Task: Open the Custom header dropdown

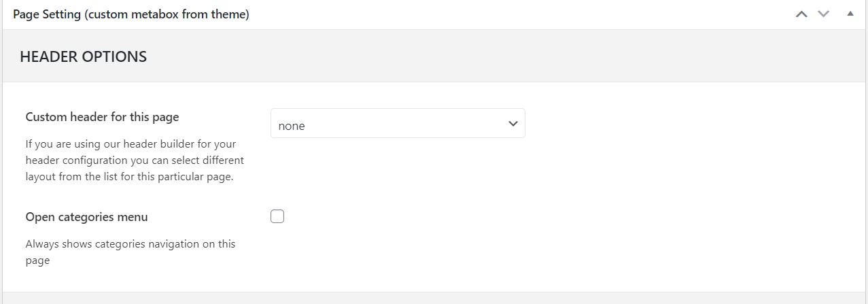Action: [397, 123]
